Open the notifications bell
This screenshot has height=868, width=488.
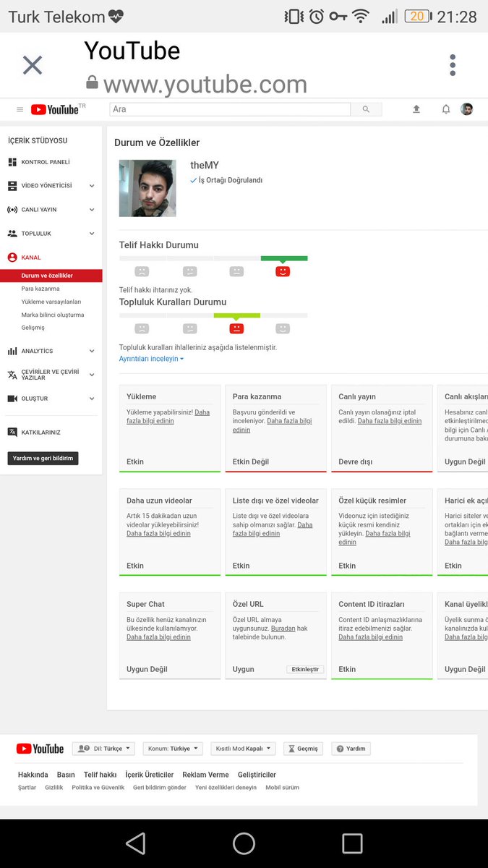tap(446, 109)
